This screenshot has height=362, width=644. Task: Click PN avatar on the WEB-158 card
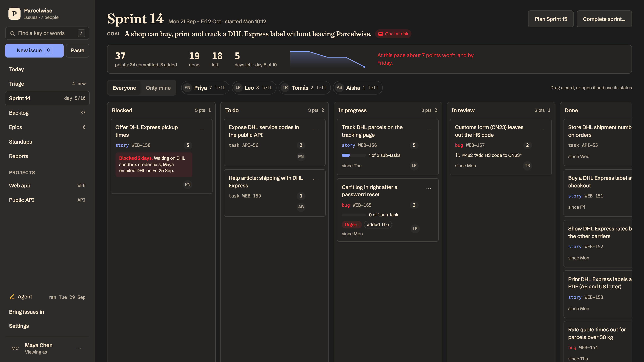pos(188,184)
